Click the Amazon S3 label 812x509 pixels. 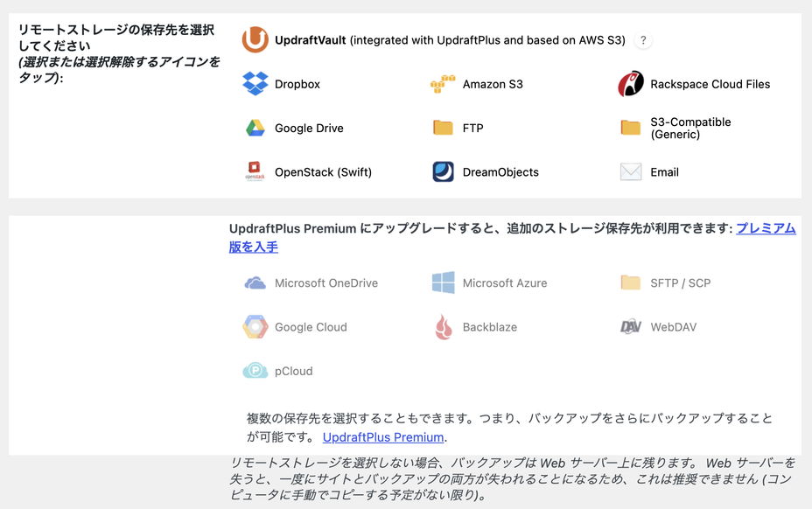coord(493,84)
